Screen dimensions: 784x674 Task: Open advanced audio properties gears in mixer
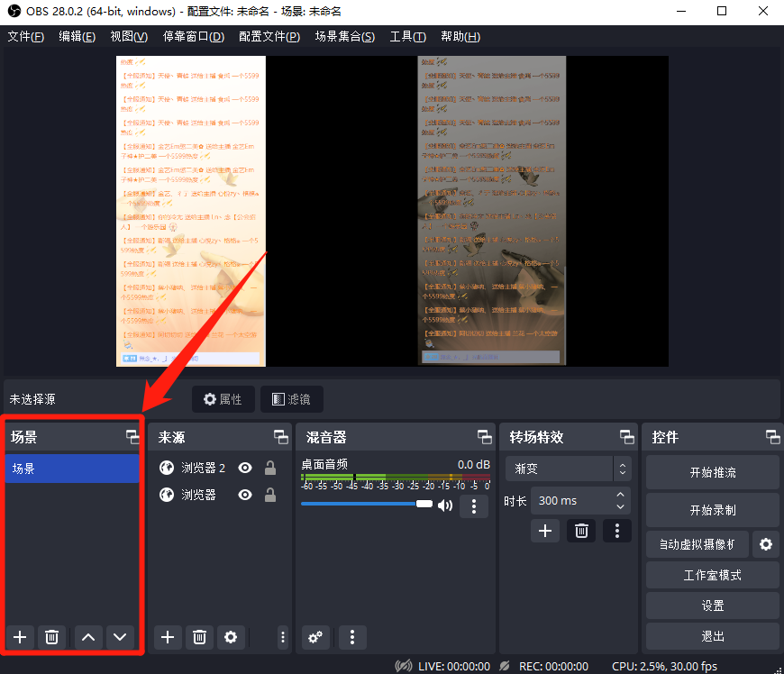pos(315,637)
